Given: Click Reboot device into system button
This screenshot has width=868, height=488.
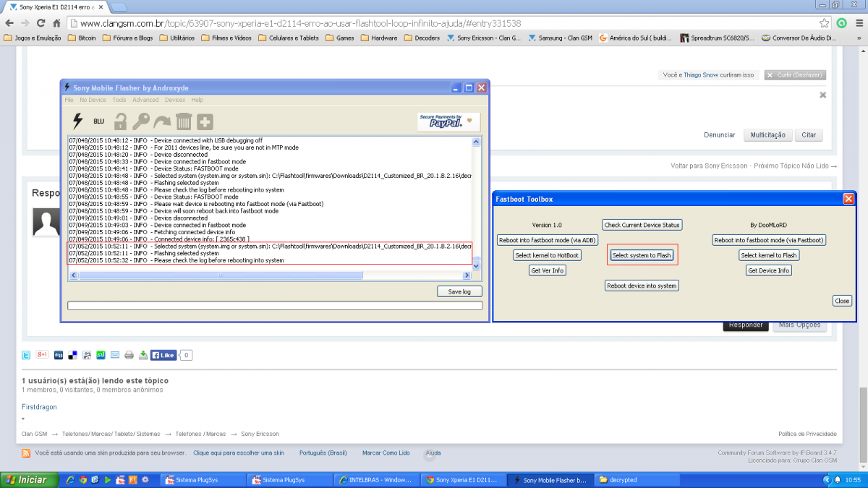Looking at the screenshot, I should point(642,286).
